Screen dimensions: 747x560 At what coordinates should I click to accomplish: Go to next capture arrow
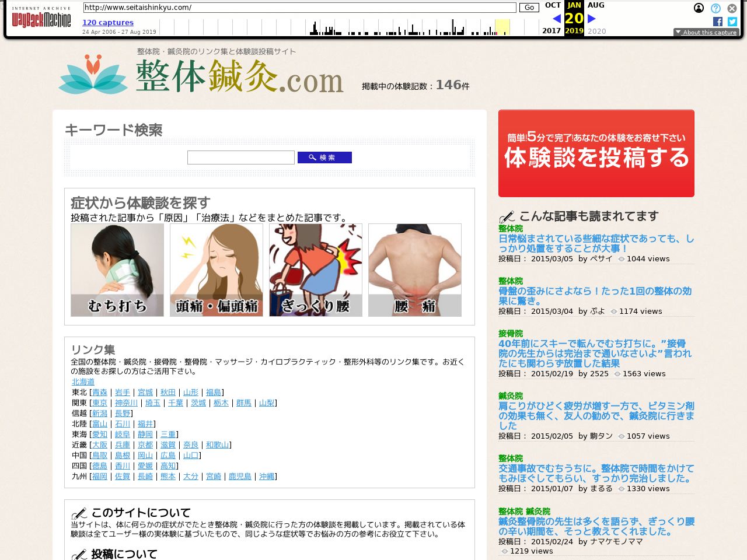pos(591,19)
